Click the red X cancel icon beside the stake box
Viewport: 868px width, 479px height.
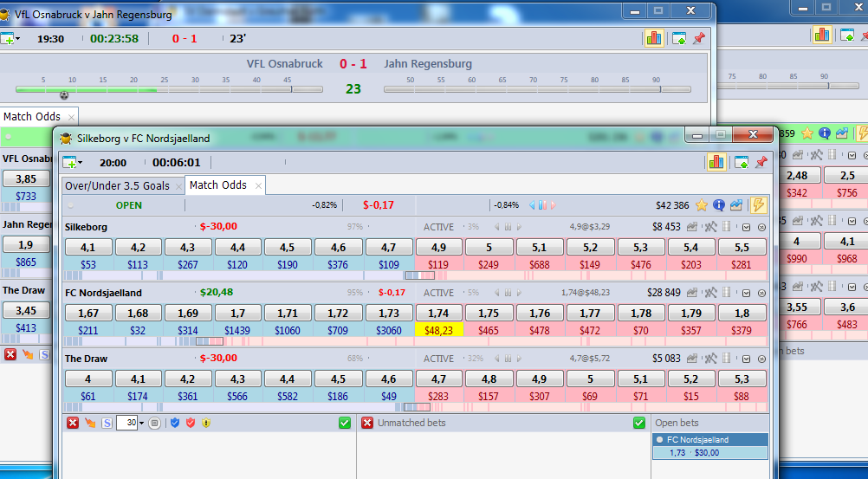point(73,423)
